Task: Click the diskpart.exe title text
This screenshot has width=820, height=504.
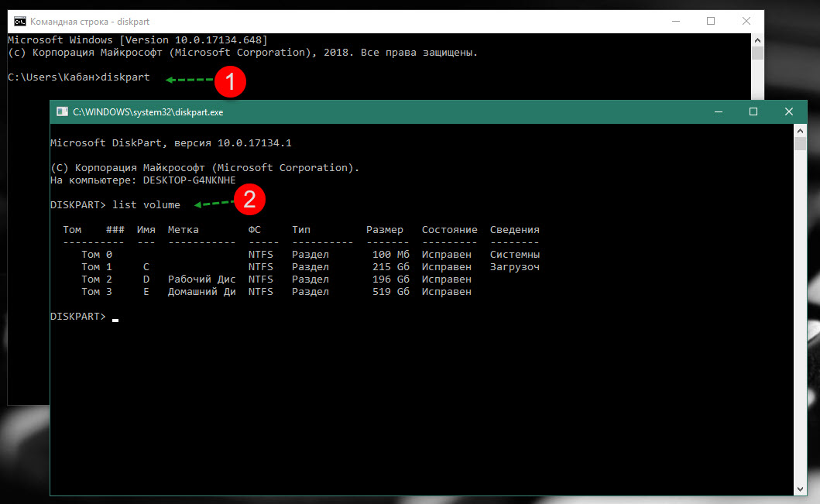Action: (148, 112)
